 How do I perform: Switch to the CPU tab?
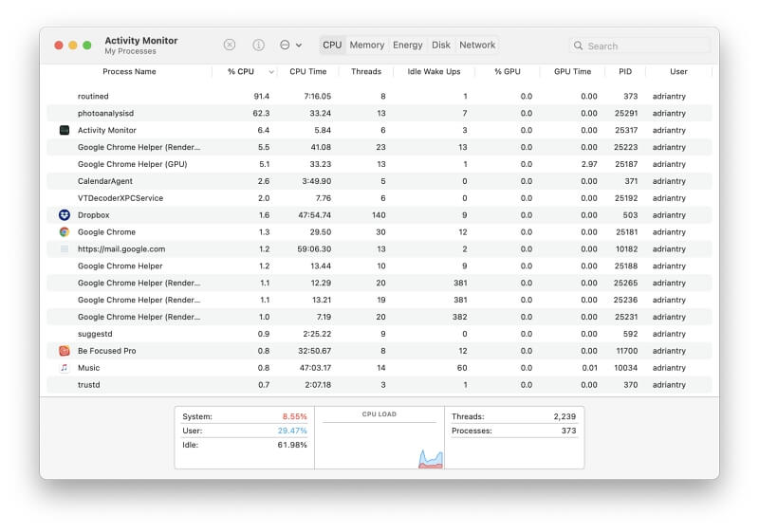click(x=332, y=45)
